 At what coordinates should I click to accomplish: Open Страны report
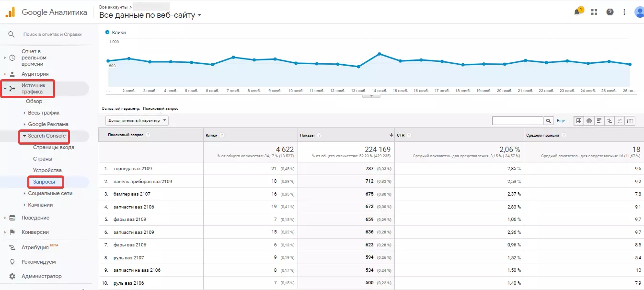point(43,159)
